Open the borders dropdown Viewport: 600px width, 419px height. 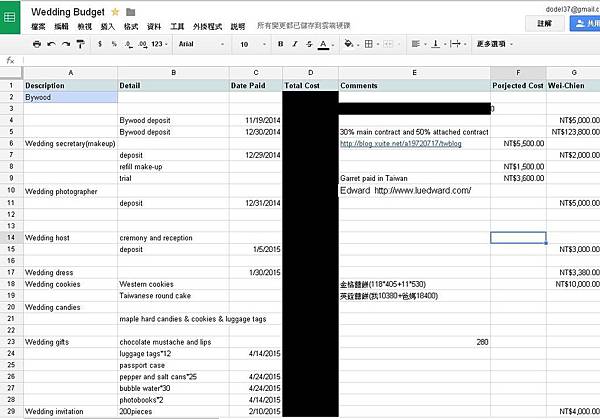(371, 44)
